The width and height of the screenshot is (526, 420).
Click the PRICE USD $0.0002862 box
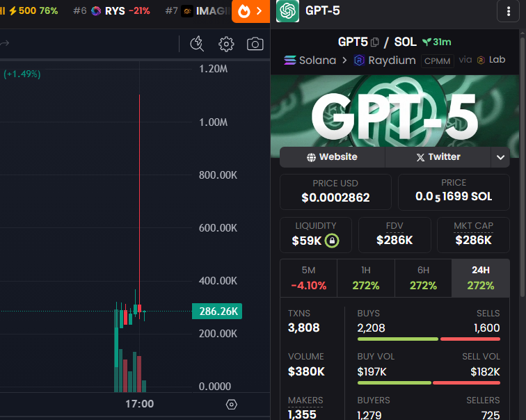[335, 192]
